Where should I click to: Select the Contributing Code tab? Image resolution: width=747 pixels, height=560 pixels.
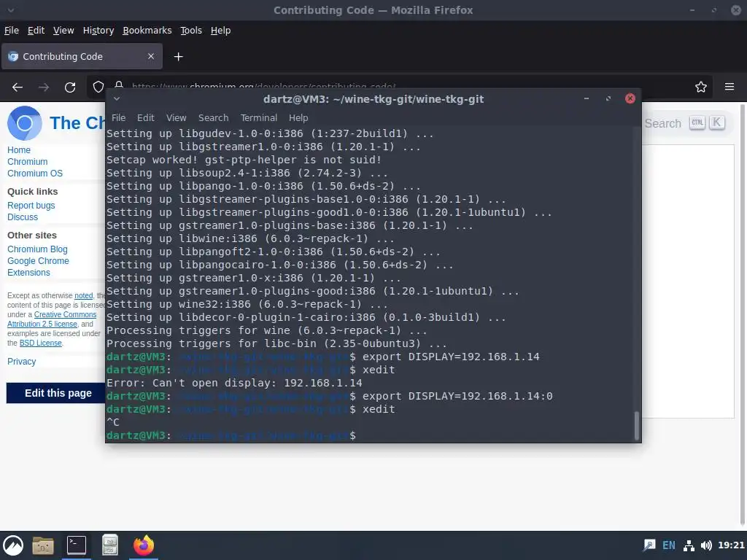(82, 56)
